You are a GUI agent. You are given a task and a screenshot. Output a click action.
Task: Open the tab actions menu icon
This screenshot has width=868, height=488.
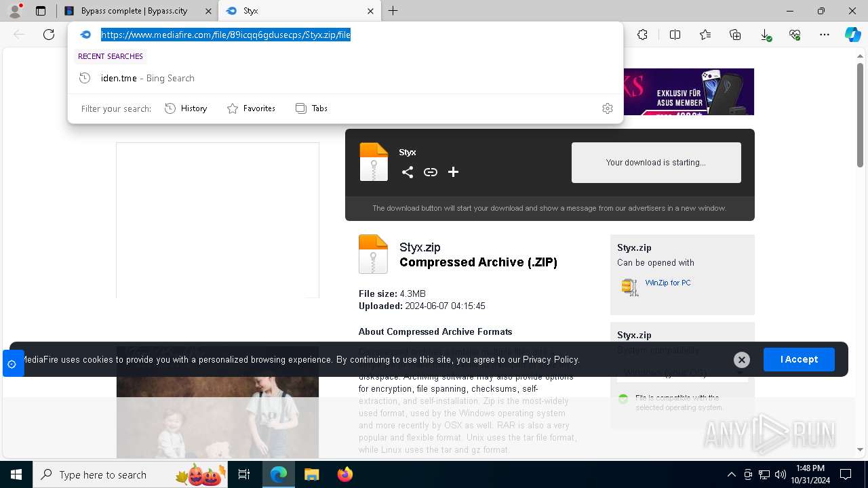coord(41,11)
